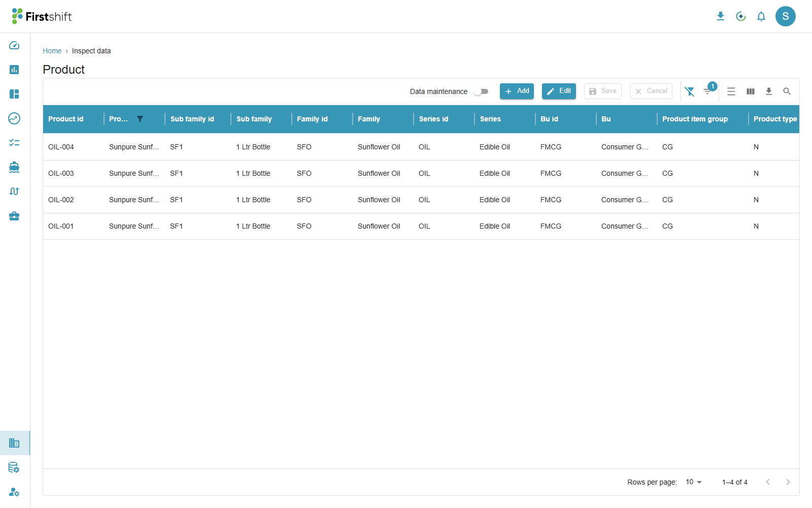Clear all filters with crossed funnel icon

pos(689,91)
